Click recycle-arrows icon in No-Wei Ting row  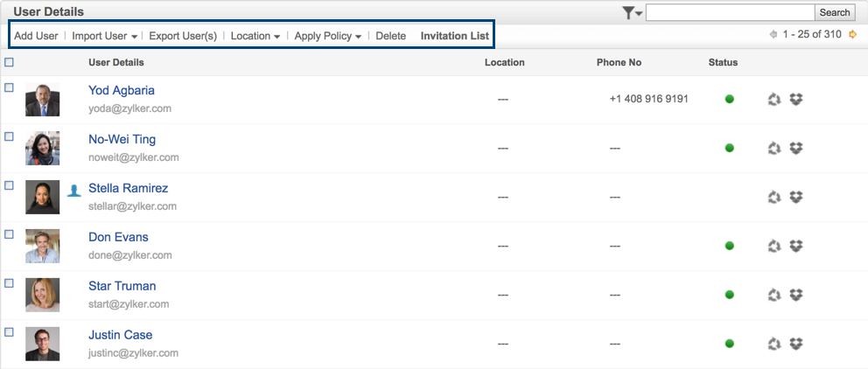(x=773, y=148)
